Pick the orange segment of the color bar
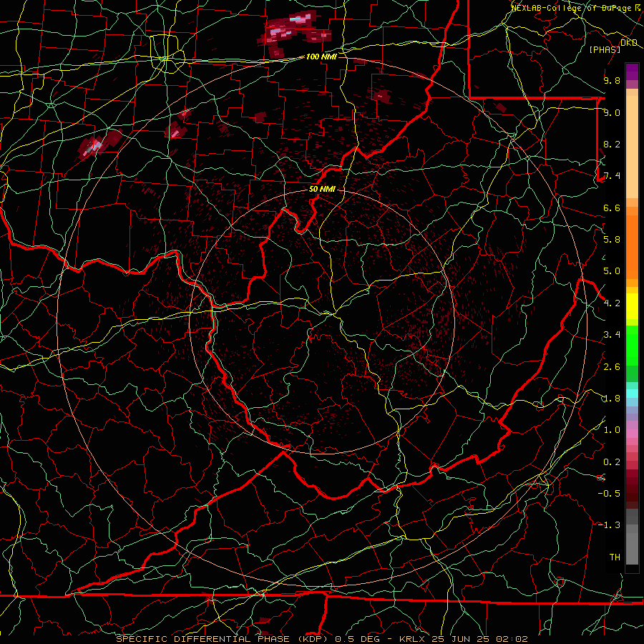 pos(632,246)
